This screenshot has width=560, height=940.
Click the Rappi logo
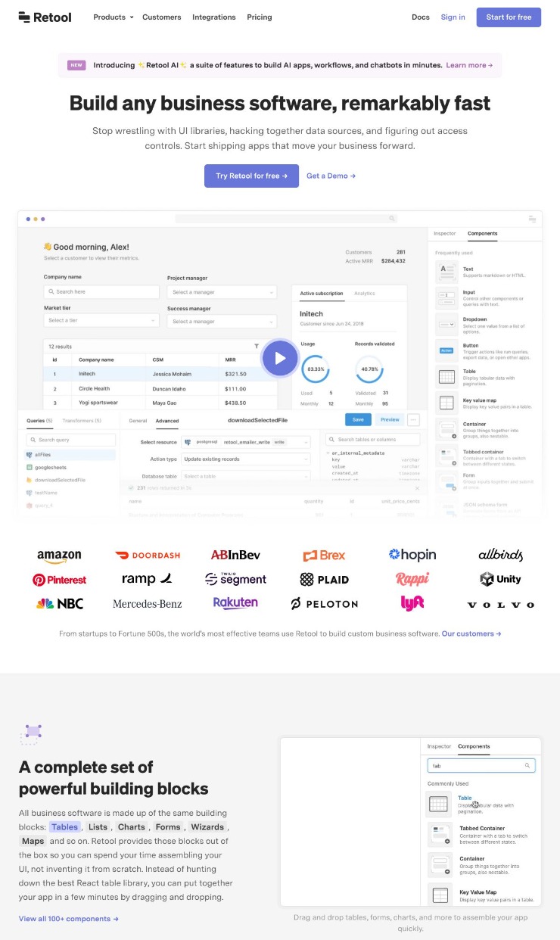coord(412,579)
